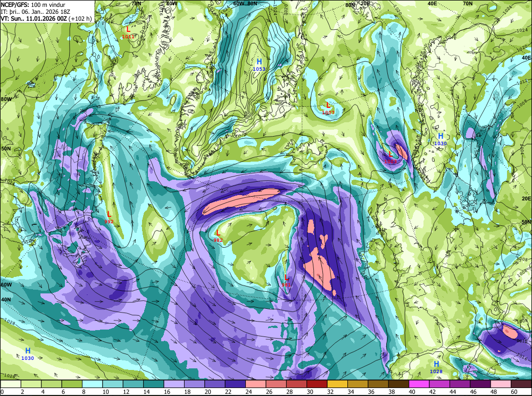Click the pink swatch between 24 and 26
Screen dimensions: 532x396
pos(256,384)
